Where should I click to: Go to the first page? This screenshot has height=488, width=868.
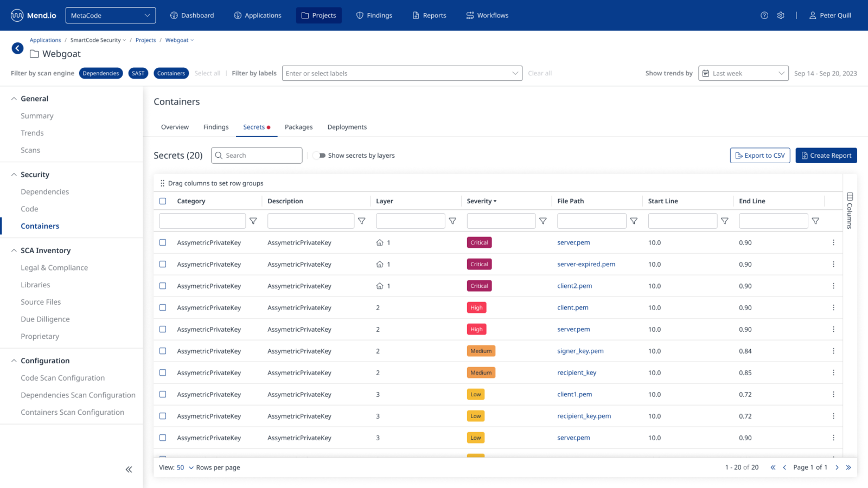(x=773, y=467)
